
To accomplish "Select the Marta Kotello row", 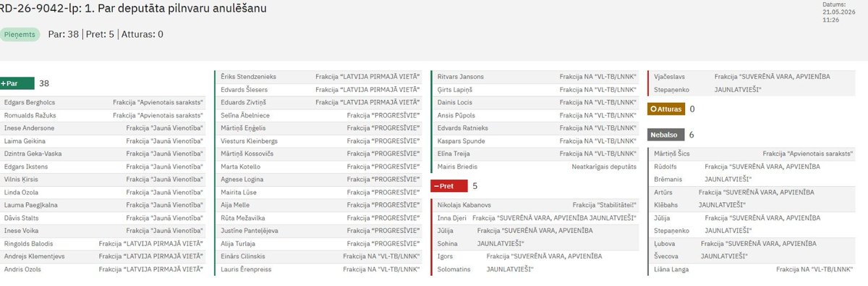I will (x=318, y=167).
